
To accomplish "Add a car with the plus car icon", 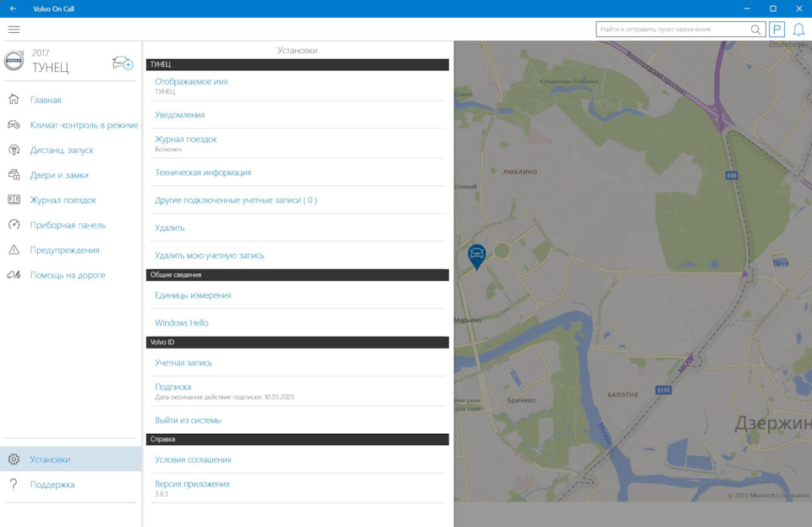I will 123,63.
